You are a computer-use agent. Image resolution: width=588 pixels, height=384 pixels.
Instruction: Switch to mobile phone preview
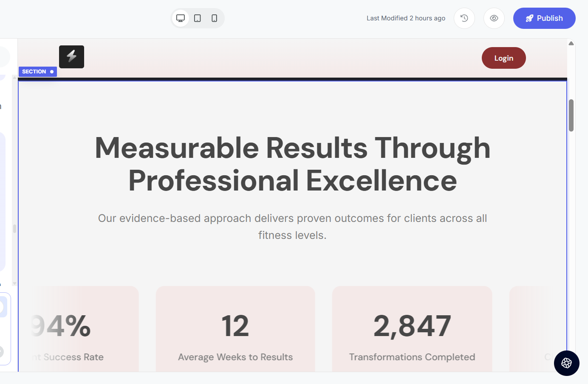click(214, 18)
